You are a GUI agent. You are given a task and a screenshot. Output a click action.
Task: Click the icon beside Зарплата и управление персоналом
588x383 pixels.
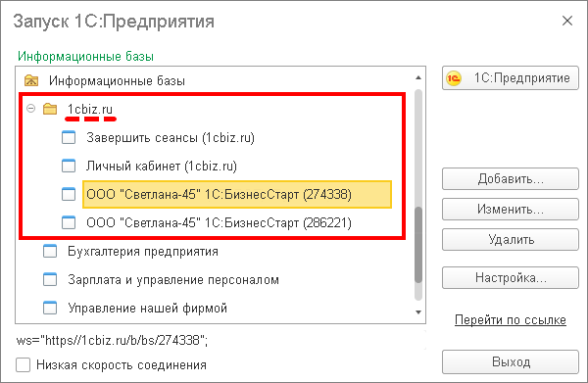(x=50, y=279)
